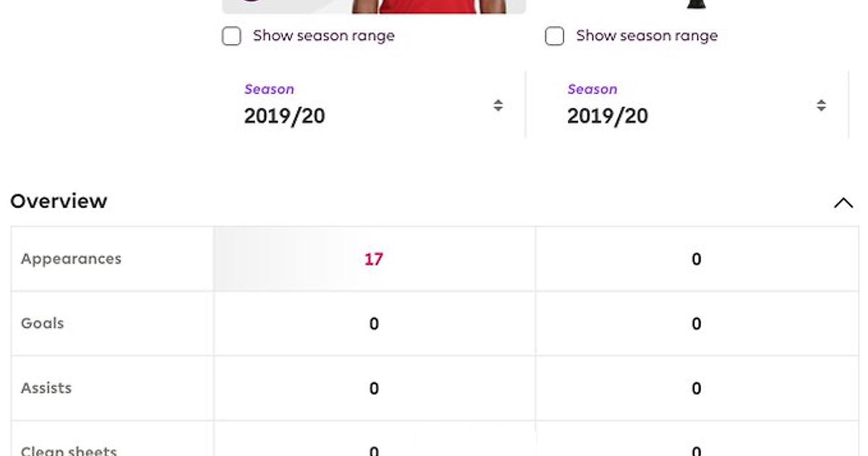Click the left player's 17 appearances value
This screenshot has height=456, width=868.
point(373,259)
